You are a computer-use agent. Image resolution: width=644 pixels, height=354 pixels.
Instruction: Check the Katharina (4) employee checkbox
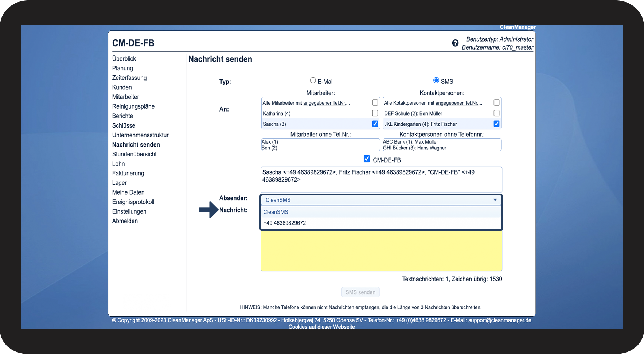(375, 113)
